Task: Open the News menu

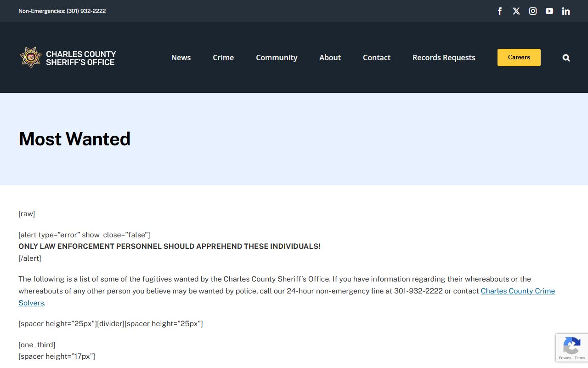Action: pyautogui.click(x=181, y=57)
